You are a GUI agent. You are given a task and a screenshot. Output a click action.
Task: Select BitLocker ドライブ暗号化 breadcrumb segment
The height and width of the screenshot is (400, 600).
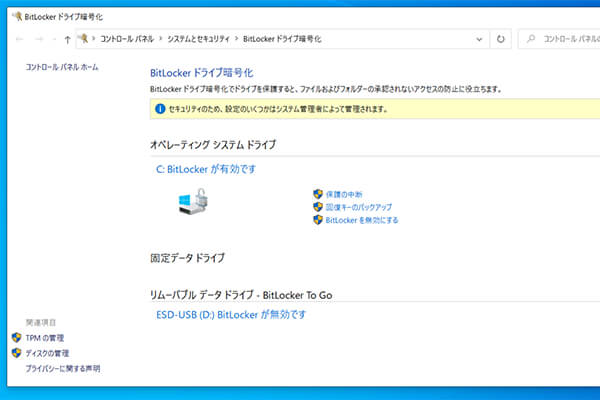(x=282, y=39)
